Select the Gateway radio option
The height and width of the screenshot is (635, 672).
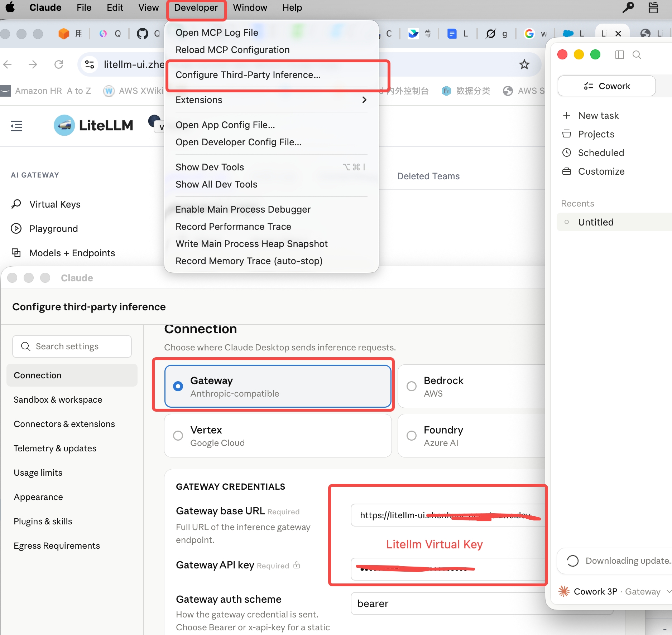(x=278, y=386)
